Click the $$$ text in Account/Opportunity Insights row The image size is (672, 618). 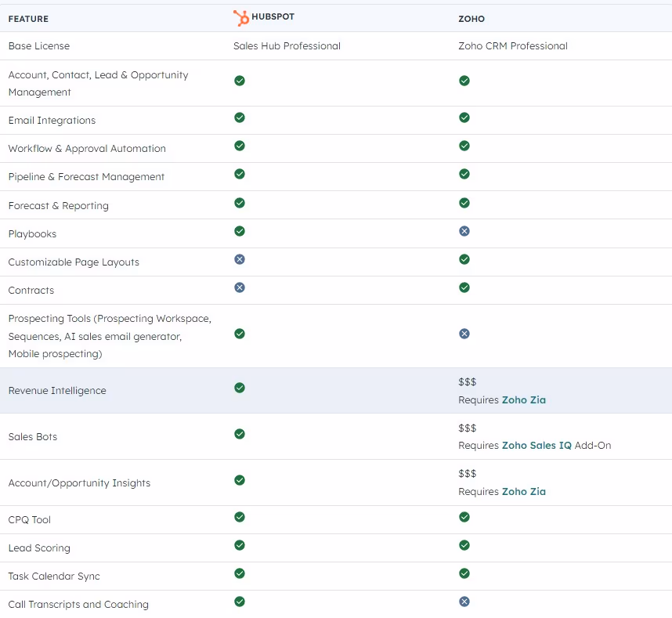(x=467, y=474)
